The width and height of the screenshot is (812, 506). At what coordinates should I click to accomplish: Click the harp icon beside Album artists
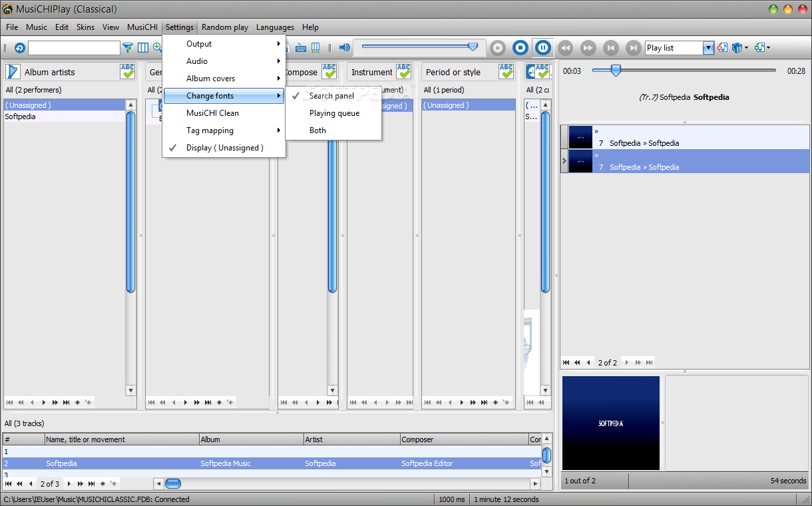tap(13, 72)
